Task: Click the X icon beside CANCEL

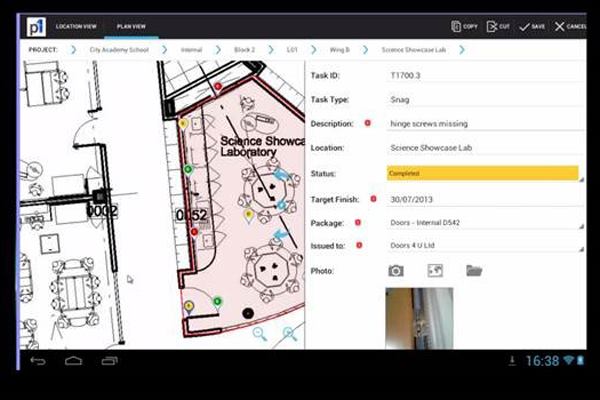Action: pos(559,26)
